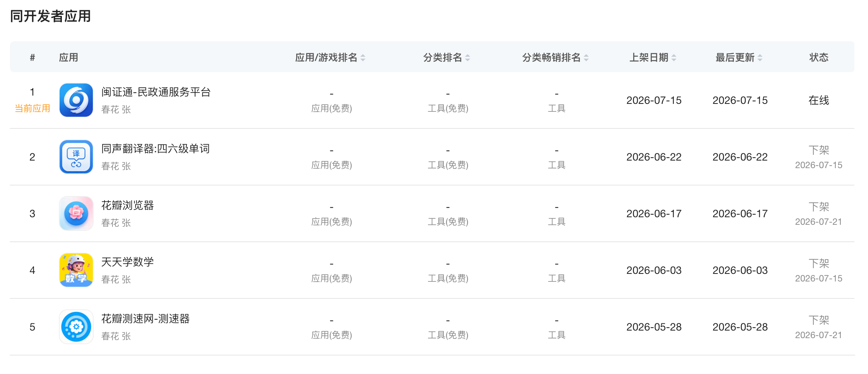Open 闽证通-民政通服务平台 app title link
The height and width of the screenshot is (374, 868).
click(156, 92)
